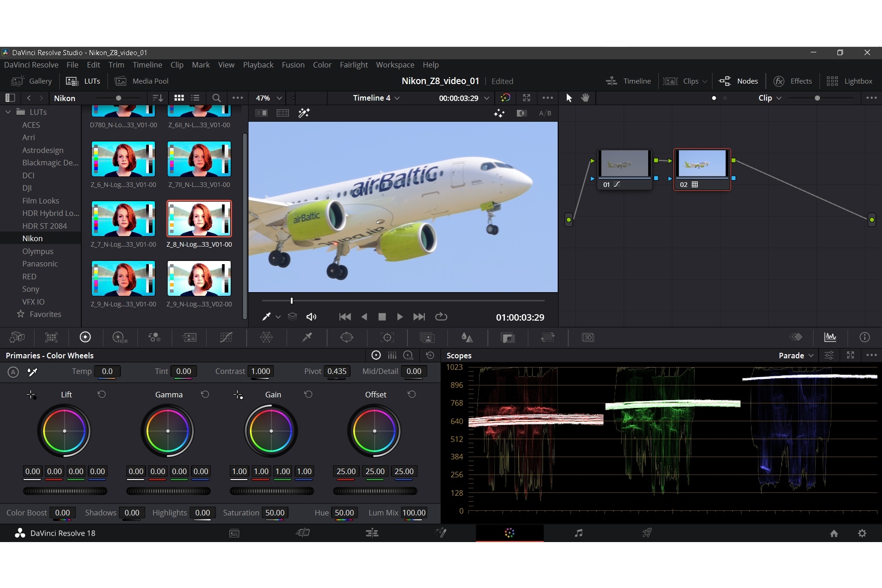Open the 3D stereoscopic palette
The image size is (882, 588).
tap(588, 338)
